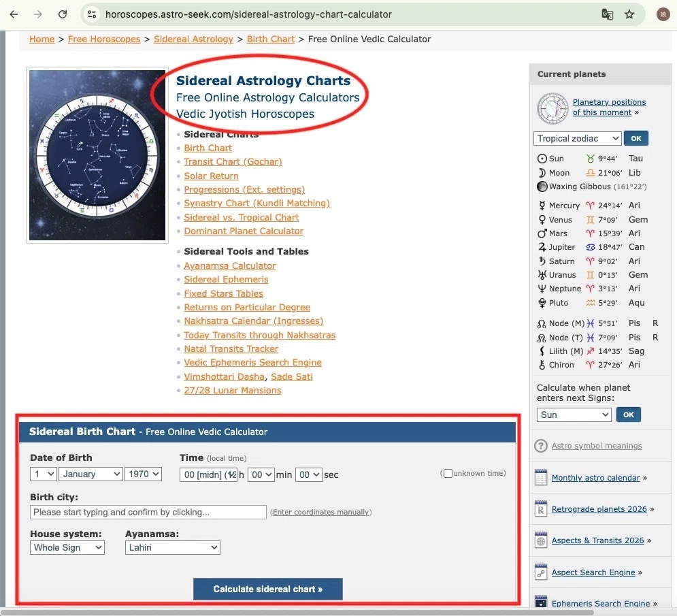Image resolution: width=677 pixels, height=616 pixels.
Task: Open the birth day dropdown
Action: [43, 474]
